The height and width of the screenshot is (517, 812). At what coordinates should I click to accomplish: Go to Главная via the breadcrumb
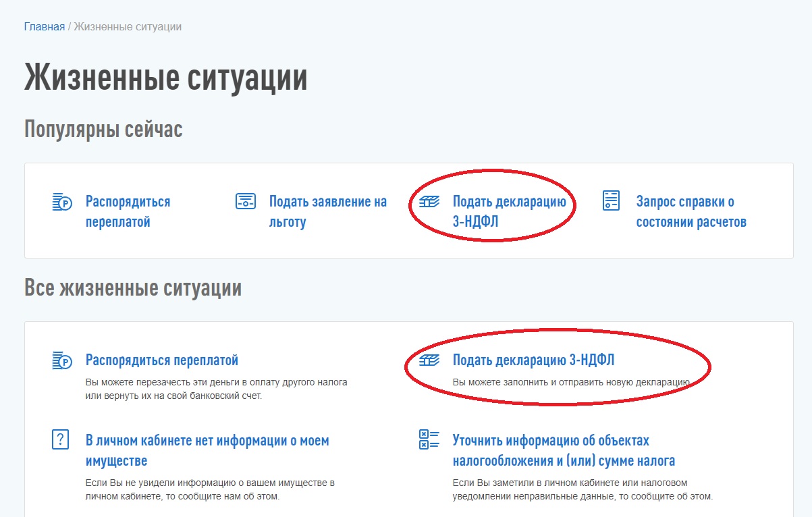click(45, 27)
